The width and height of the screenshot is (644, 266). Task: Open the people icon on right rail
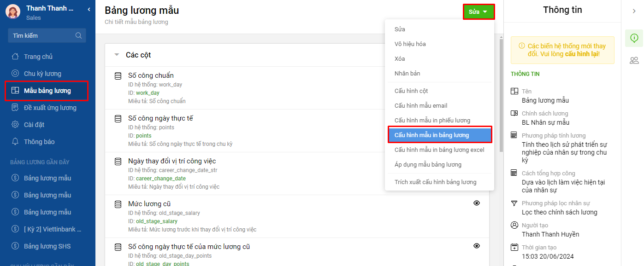(634, 60)
